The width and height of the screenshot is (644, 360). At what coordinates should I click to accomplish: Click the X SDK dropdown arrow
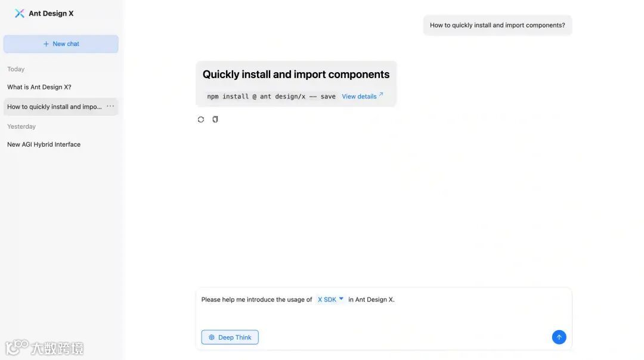tap(341, 299)
